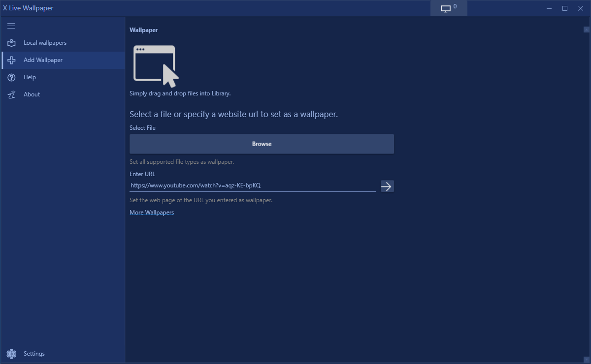Click the monitor selector in the title bar

(448, 8)
